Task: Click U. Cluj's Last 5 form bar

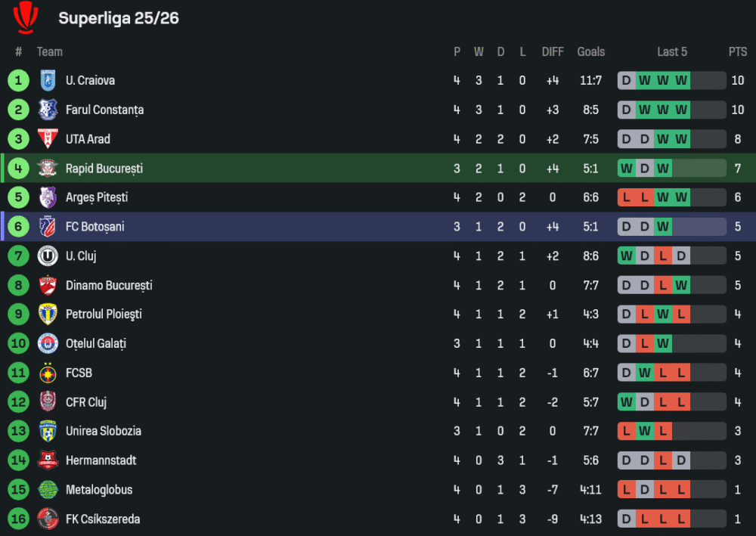Action: click(671, 256)
